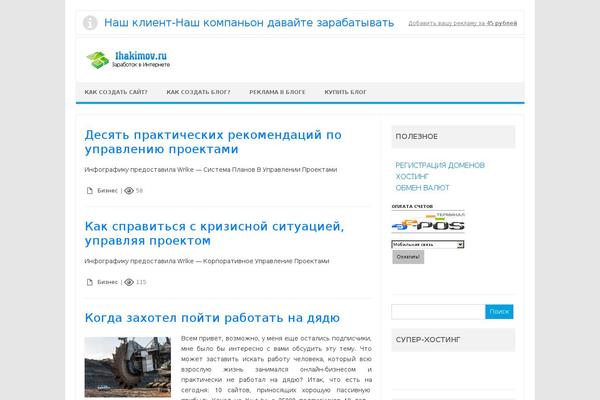Click view count '115' text

(x=141, y=282)
